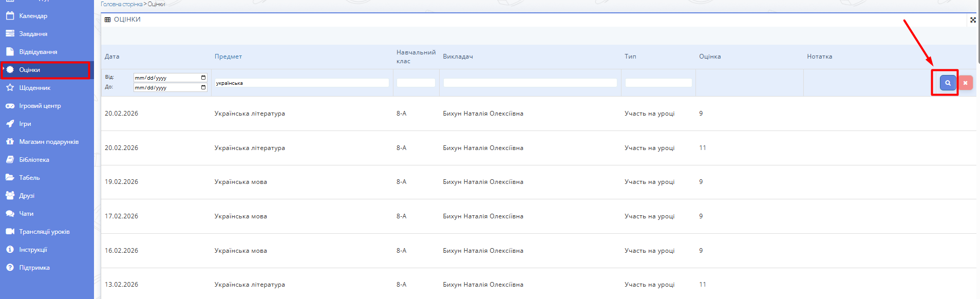Open the Трансляції уроків camera icon
This screenshot has height=299, width=980.
10,232
